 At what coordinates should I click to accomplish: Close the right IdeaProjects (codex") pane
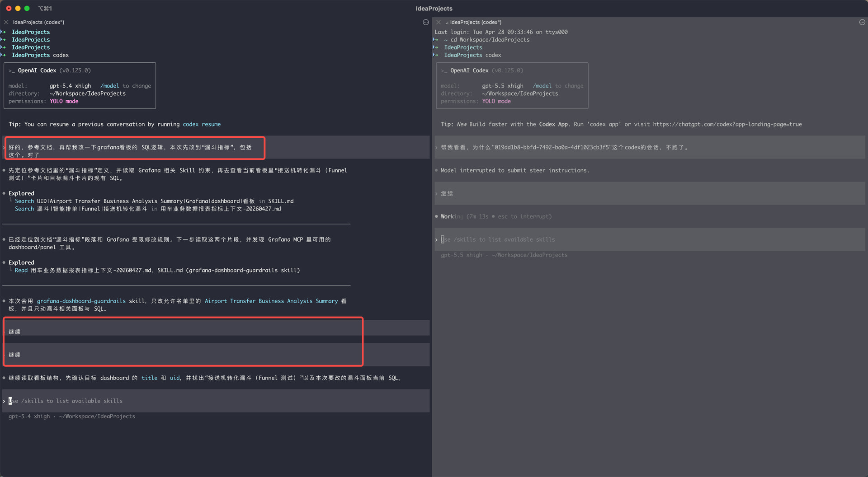click(x=438, y=22)
